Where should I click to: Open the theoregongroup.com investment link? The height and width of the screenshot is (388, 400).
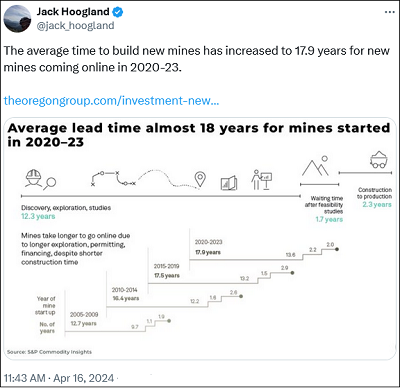coord(111,100)
